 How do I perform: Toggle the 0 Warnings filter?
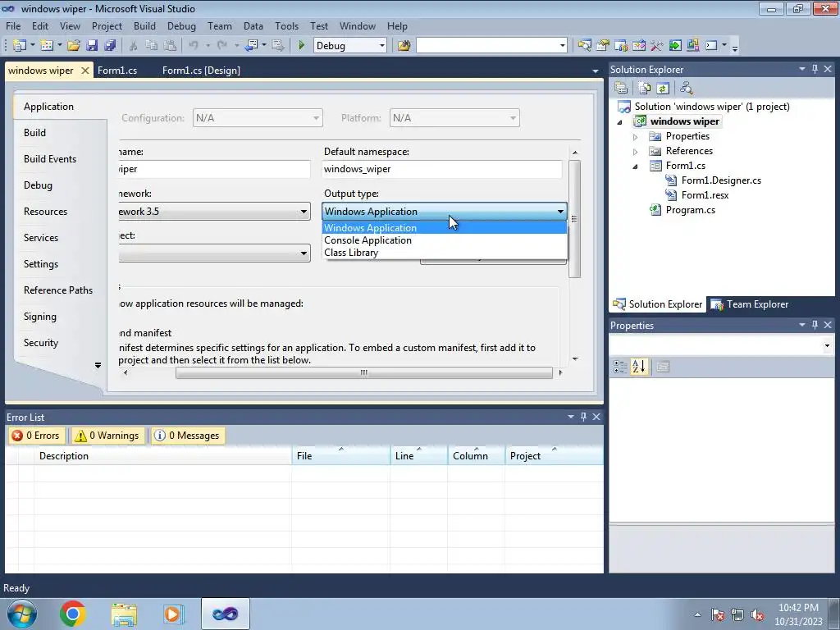pos(107,436)
